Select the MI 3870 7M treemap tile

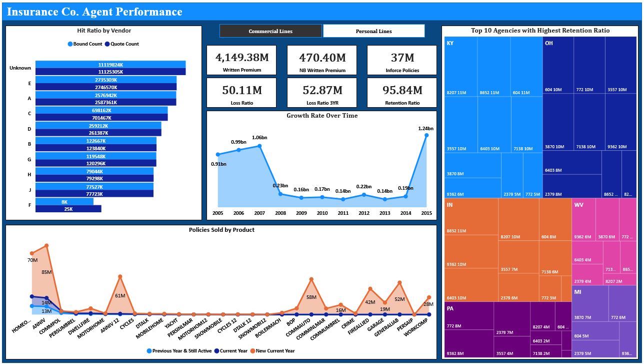(590, 303)
